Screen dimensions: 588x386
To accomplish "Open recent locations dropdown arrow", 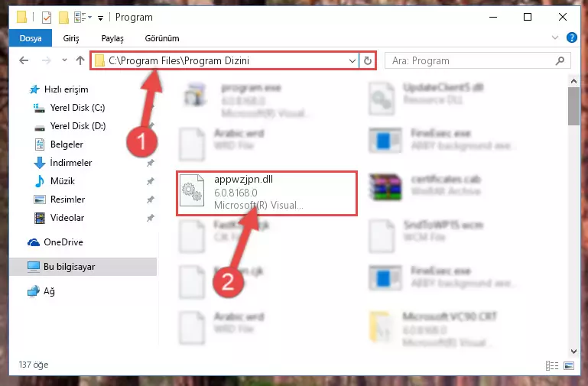I will [64, 60].
